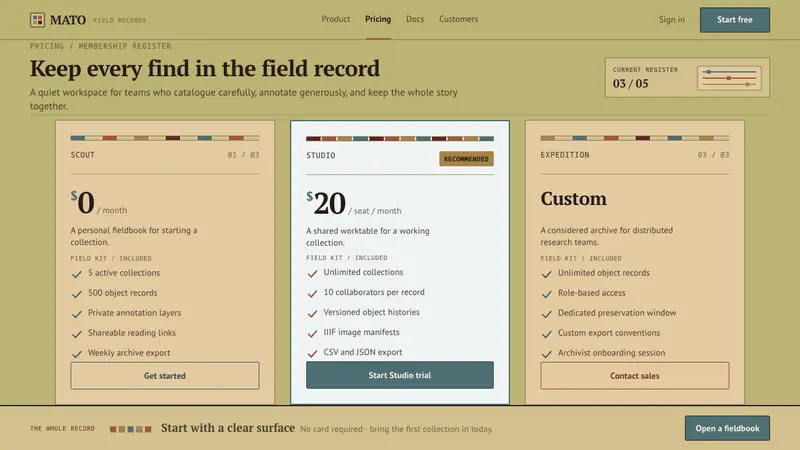Open the Docs nav item
Viewport: 800px width, 450px height.
[415, 19]
